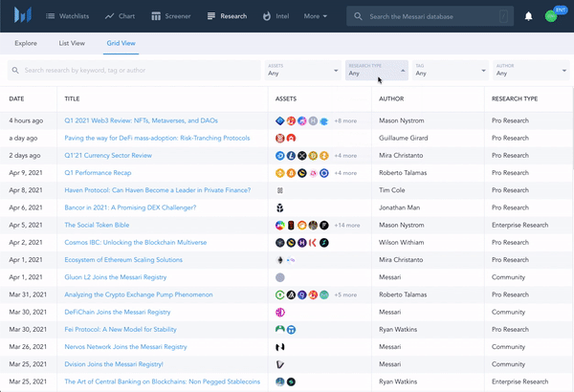
Task: Click the TITLE column header
Action: [x=72, y=98]
